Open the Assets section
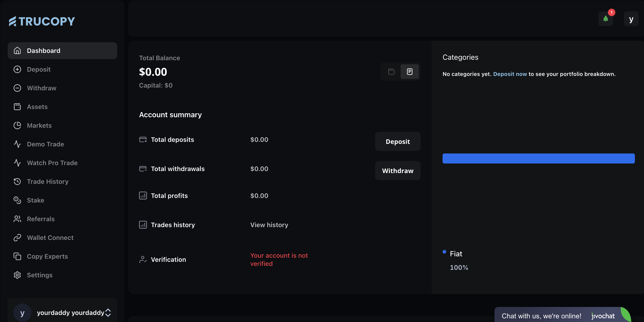Screen dimensions: 644x322 coord(37,106)
